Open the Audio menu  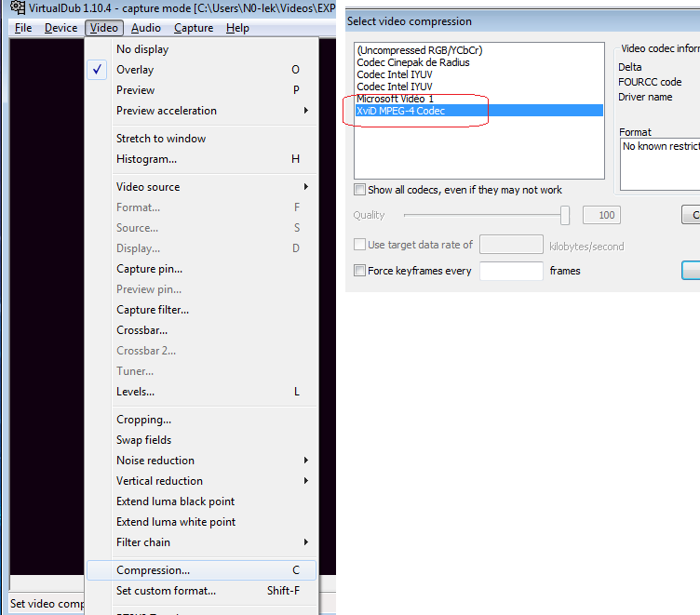[x=145, y=28]
